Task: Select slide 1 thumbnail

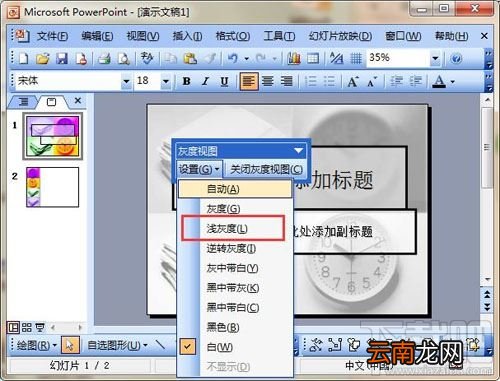Action: coord(53,136)
